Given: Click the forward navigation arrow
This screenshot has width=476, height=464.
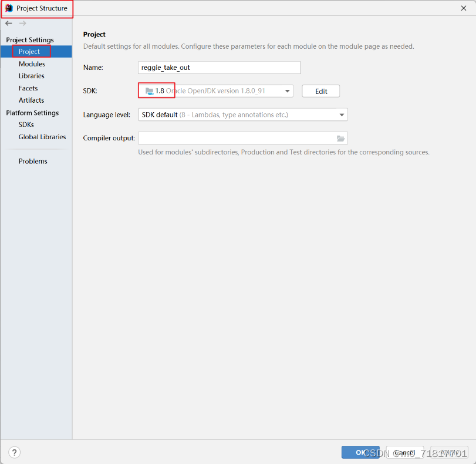Looking at the screenshot, I should pos(22,23).
